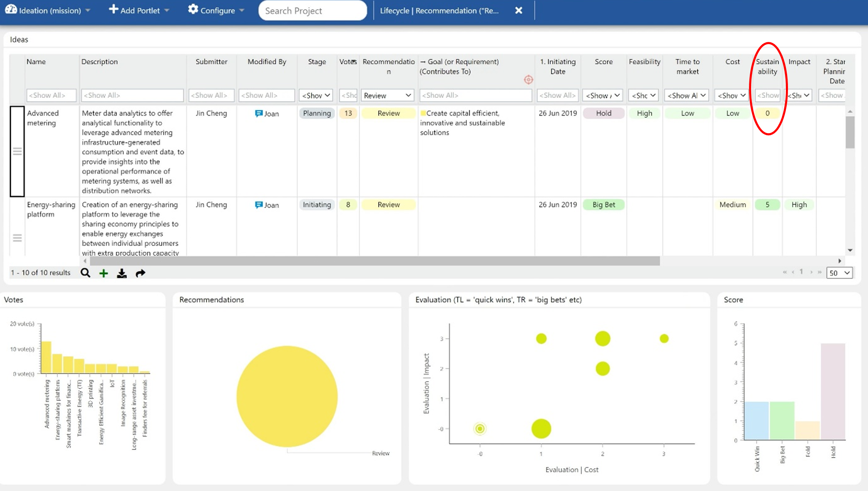The image size is (868, 491).
Task: Click the comment icon beside Joan in Advanced metering row
Action: [x=259, y=114]
